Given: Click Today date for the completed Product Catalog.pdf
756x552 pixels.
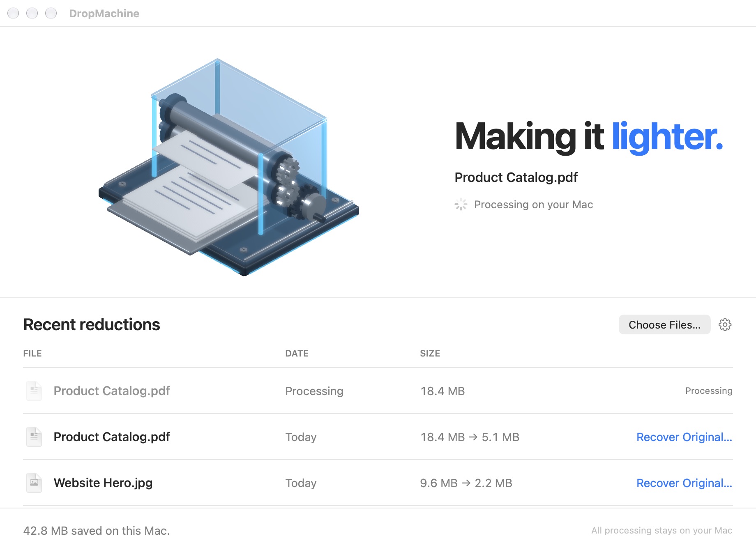Looking at the screenshot, I should 301,437.
